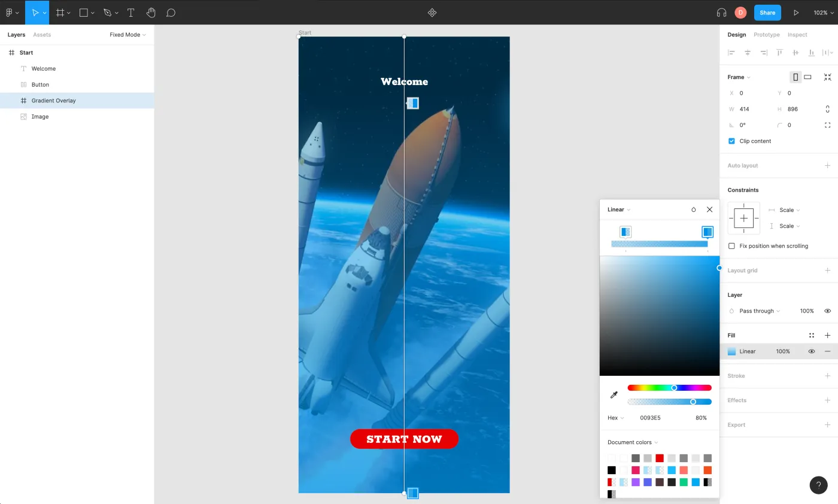Select the Rectangle shape tool

[84, 12]
